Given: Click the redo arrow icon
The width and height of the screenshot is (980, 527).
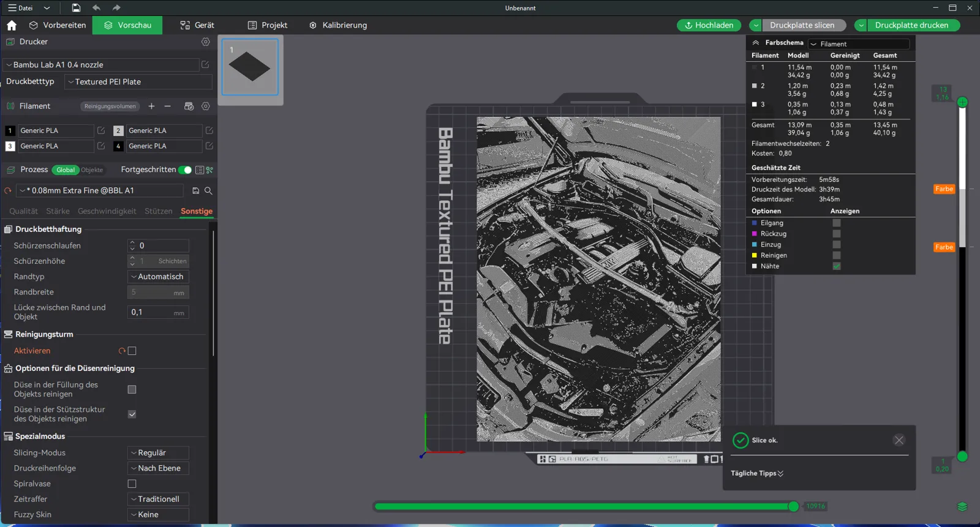Looking at the screenshot, I should (x=116, y=8).
